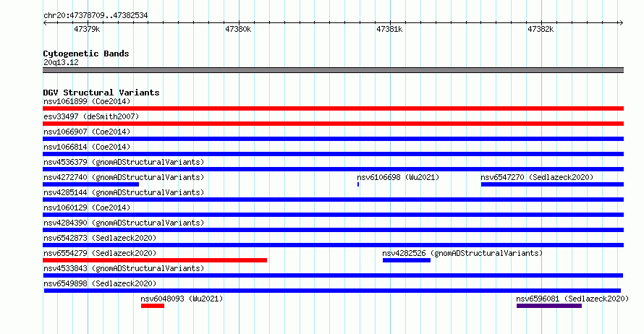Viewport: 644px width, 334px height.
Task: Select the purple bar under nsv6596081
Action: coord(549,306)
